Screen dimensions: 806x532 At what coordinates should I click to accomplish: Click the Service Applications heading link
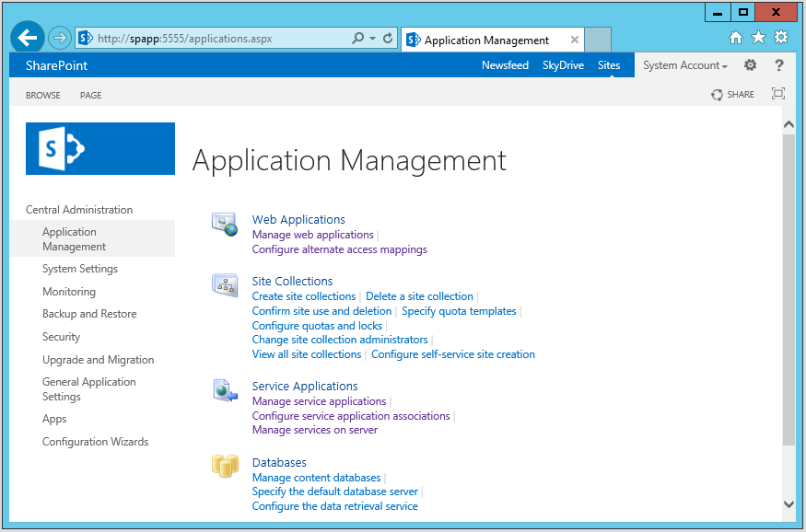tap(305, 387)
